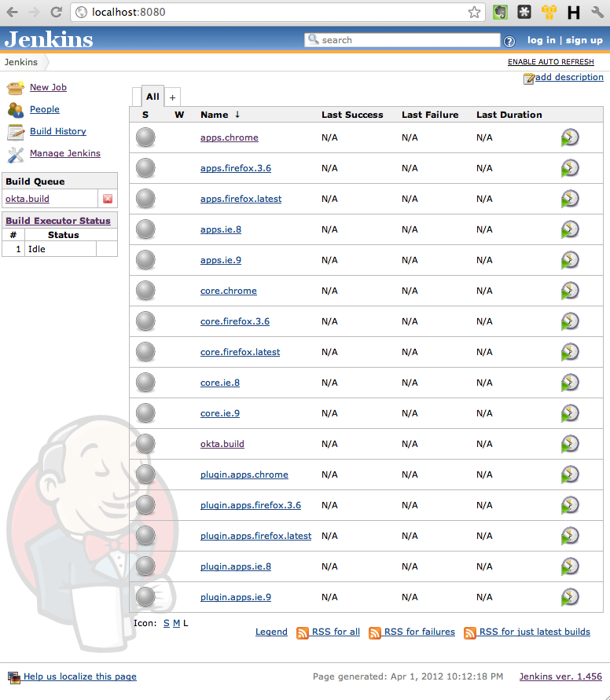Switch icon size to small (S)
This screenshot has height=700, width=610.
(x=166, y=623)
